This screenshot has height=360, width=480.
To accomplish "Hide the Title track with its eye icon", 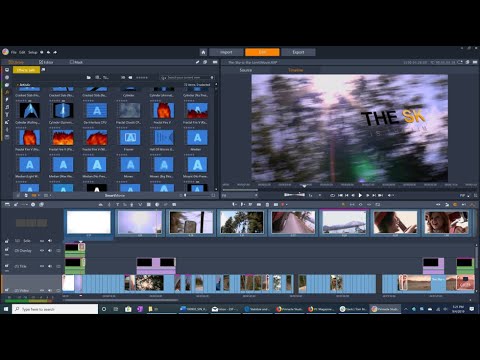I will click(x=42, y=266).
